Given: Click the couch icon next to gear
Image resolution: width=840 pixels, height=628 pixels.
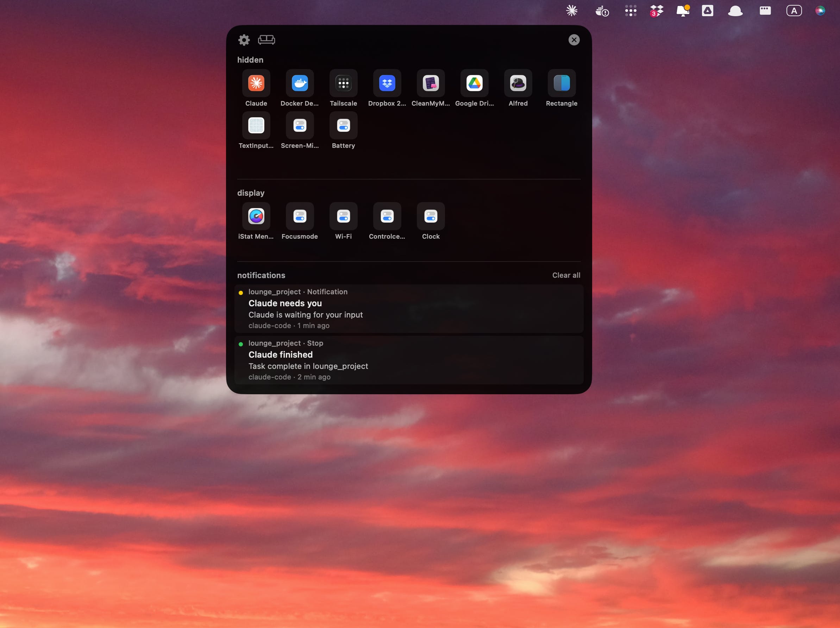Looking at the screenshot, I should click(x=266, y=40).
